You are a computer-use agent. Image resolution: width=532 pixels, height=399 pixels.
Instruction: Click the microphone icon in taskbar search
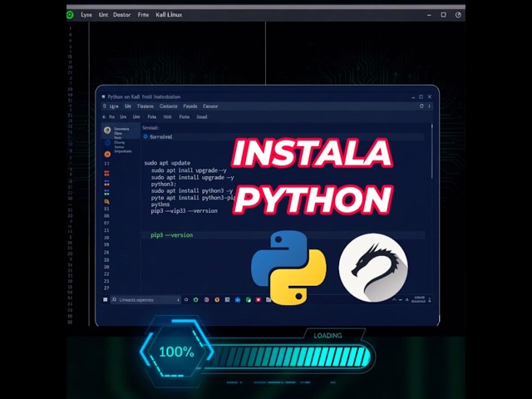(x=178, y=300)
